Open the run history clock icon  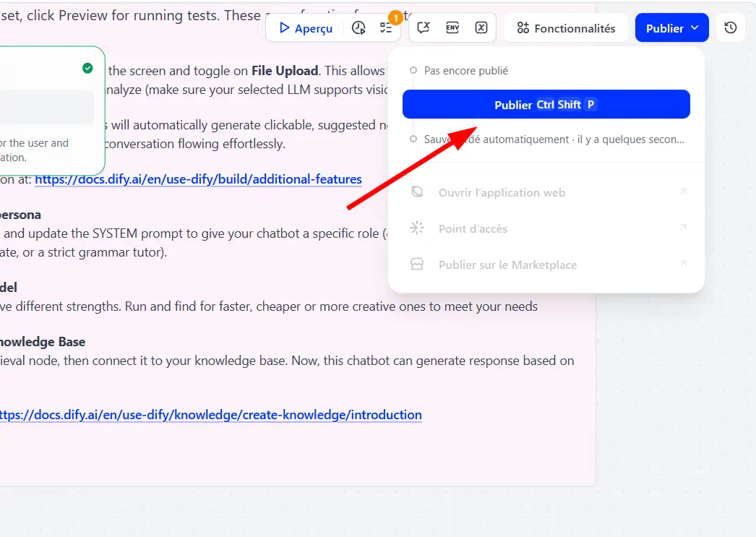pos(358,28)
